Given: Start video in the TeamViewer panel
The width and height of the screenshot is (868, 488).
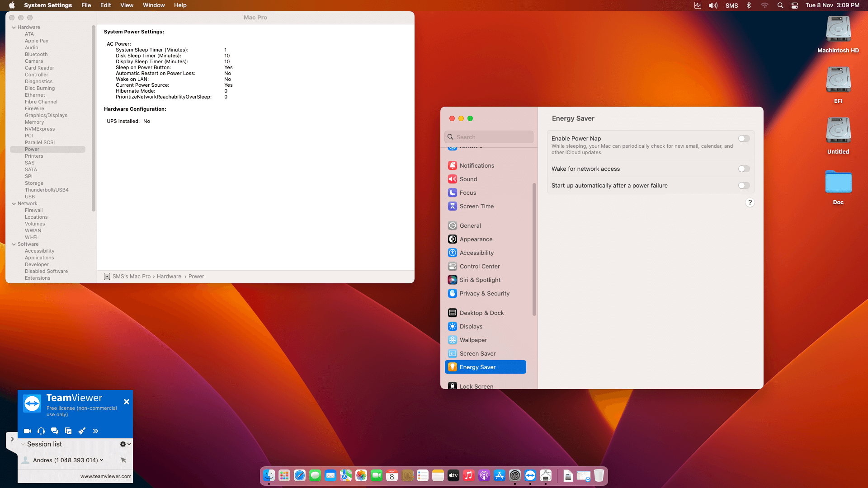Looking at the screenshot, I should coord(28,431).
